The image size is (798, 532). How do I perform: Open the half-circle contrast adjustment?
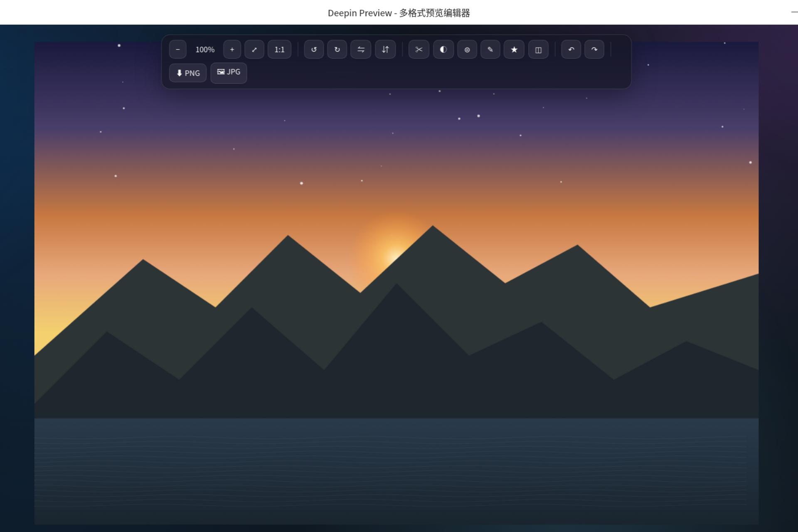click(x=443, y=49)
